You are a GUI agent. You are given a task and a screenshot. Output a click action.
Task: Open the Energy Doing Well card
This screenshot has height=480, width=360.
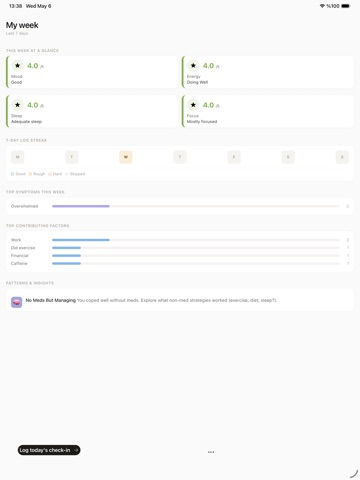(268, 72)
